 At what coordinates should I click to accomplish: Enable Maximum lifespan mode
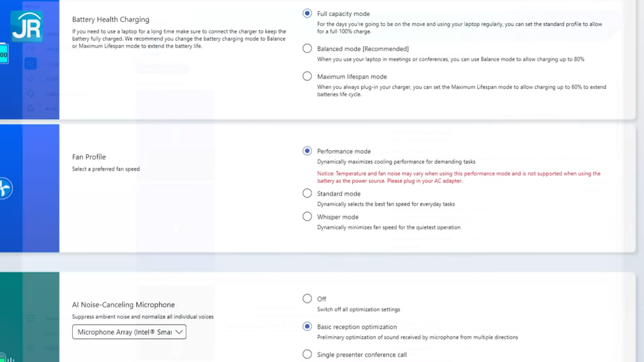[x=307, y=77]
